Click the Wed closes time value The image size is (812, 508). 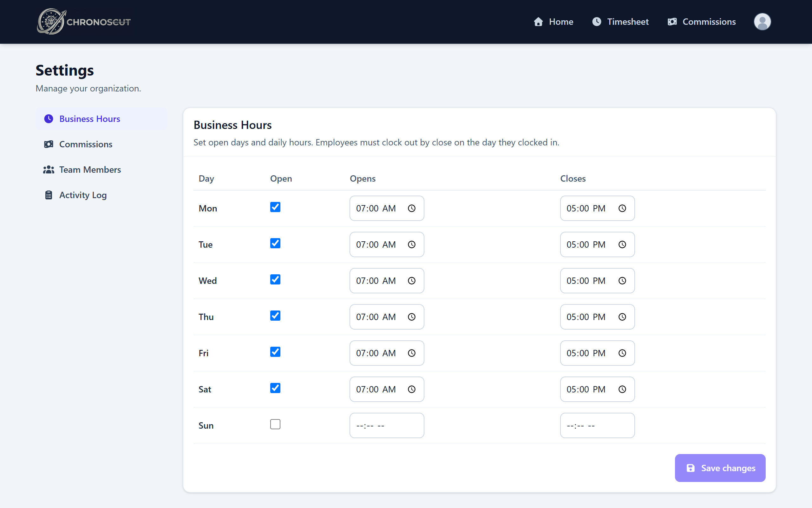tap(586, 281)
